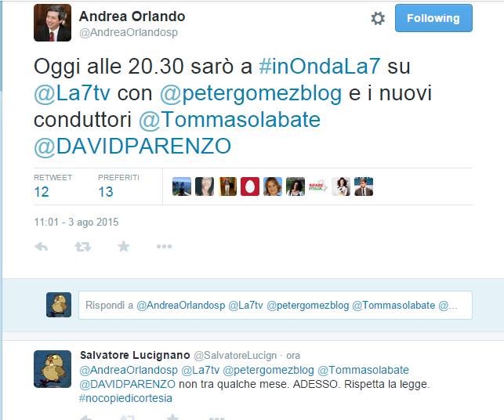Open the large @DAVIDPARENZO mention link
Screen dimensions: 504x420
(x=132, y=147)
